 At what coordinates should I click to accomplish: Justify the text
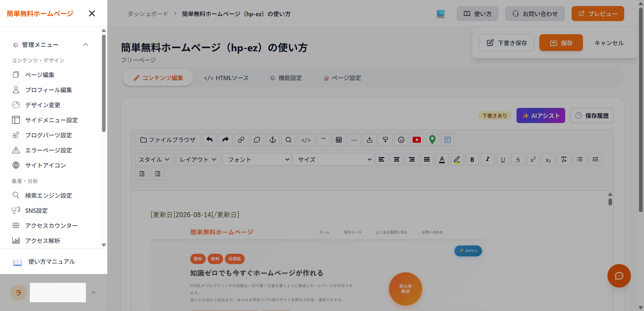[x=427, y=160]
